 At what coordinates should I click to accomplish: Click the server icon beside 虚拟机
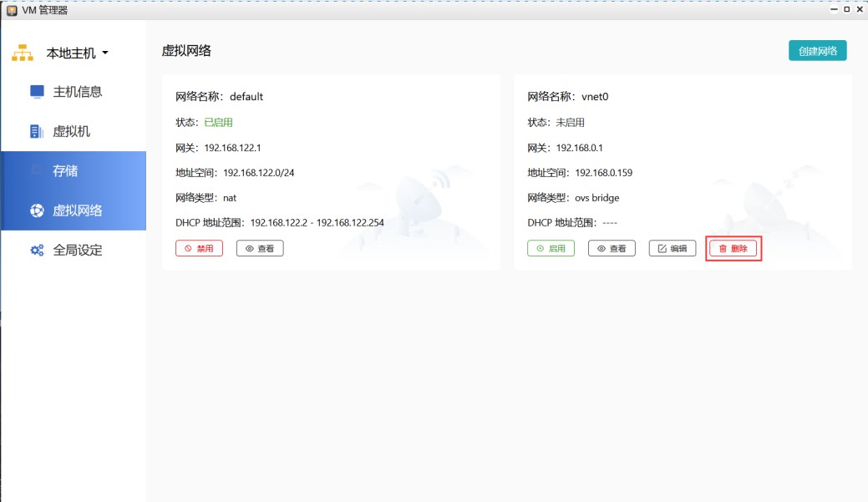point(37,131)
